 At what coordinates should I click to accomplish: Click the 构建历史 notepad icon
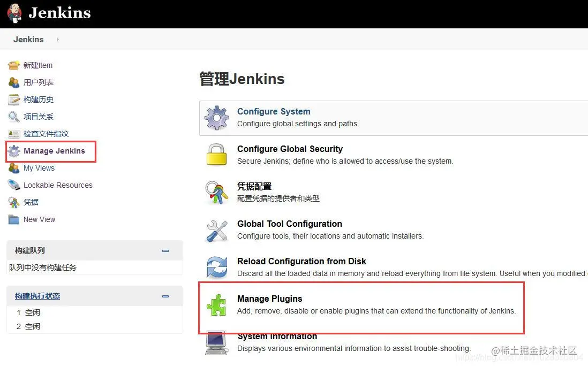[x=14, y=100]
